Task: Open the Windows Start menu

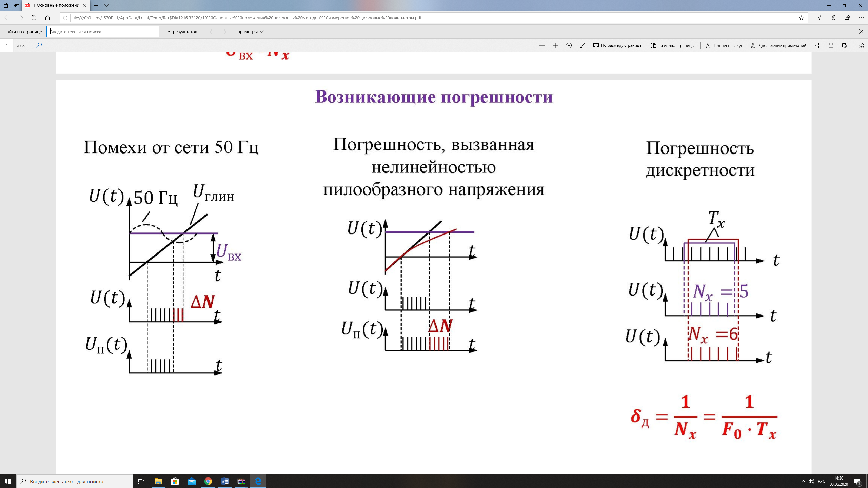Action: pyautogui.click(x=8, y=481)
